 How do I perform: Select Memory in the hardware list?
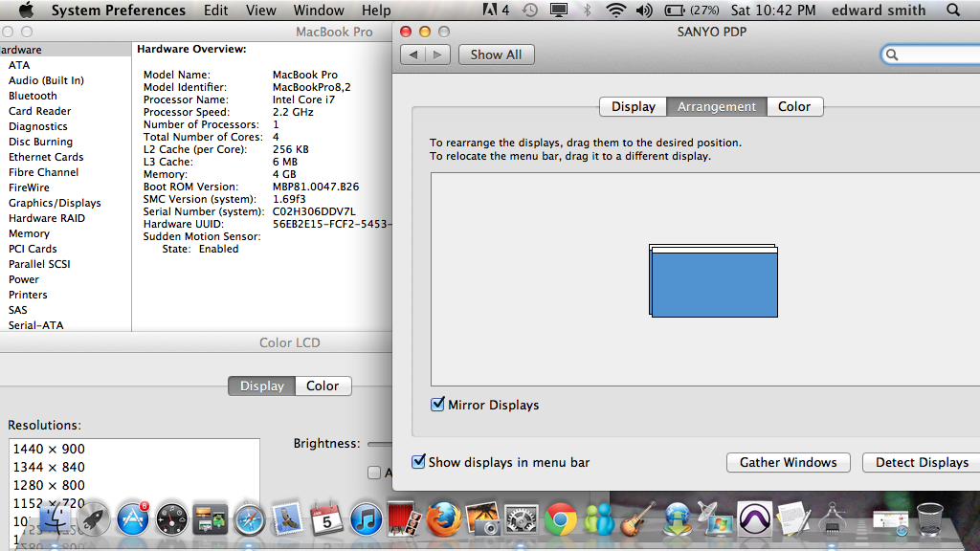29,233
